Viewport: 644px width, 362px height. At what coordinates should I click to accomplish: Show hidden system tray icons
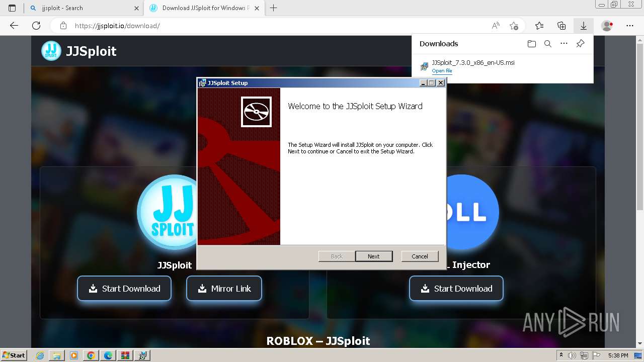[x=561, y=355]
